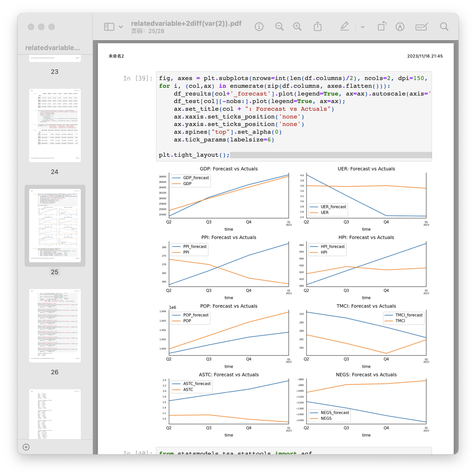
Task: Click the HPI: Forecast vs Actuals title
Action: coord(366,237)
